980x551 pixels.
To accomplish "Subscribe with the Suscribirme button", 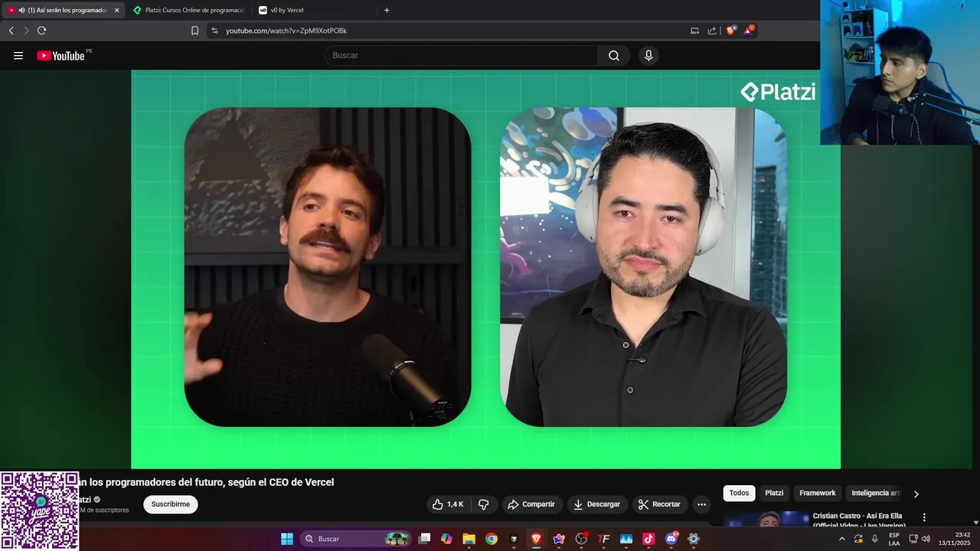I will pyautogui.click(x=171, y=504).
